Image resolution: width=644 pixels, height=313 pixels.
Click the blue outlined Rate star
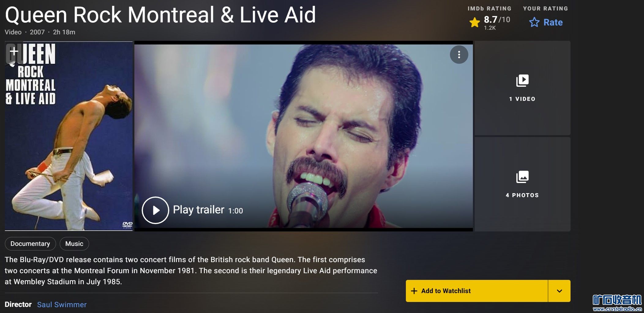coord(534,22)
